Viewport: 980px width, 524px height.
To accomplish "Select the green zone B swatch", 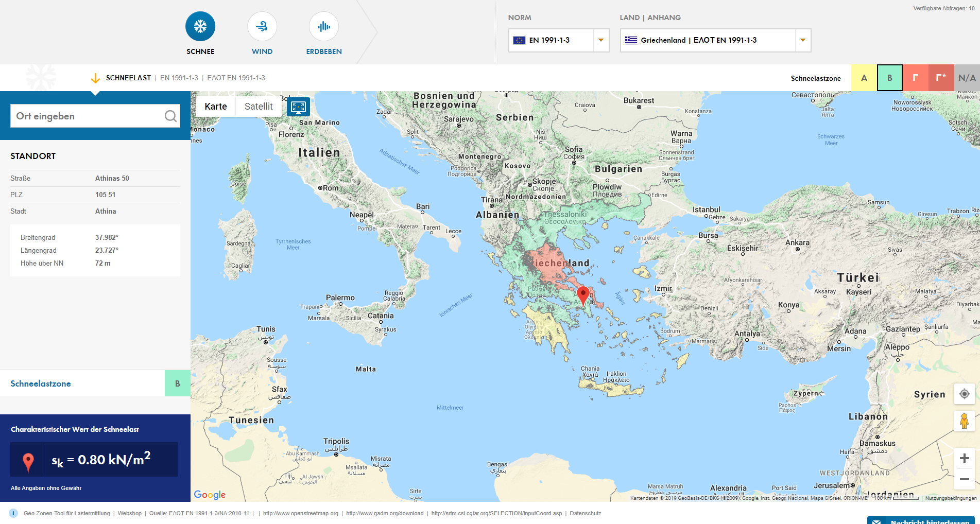I will pos(889,78).
